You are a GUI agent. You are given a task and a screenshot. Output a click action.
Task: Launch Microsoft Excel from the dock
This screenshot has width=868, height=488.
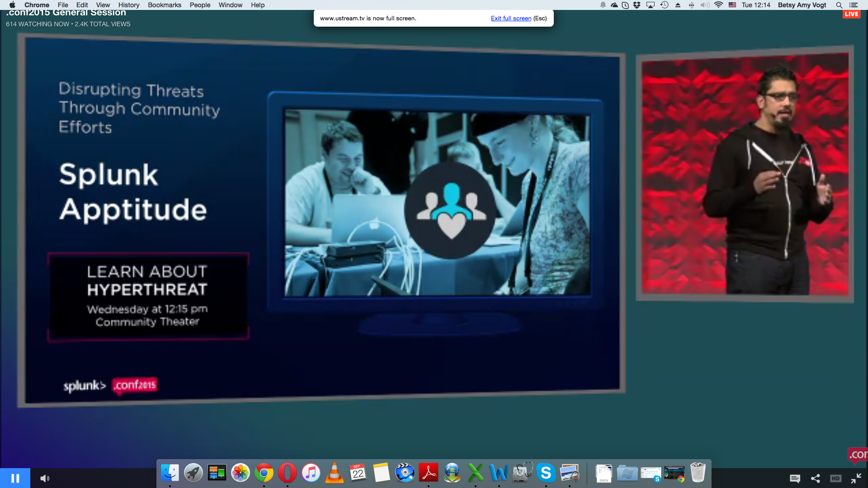click(x=476, y=473)
